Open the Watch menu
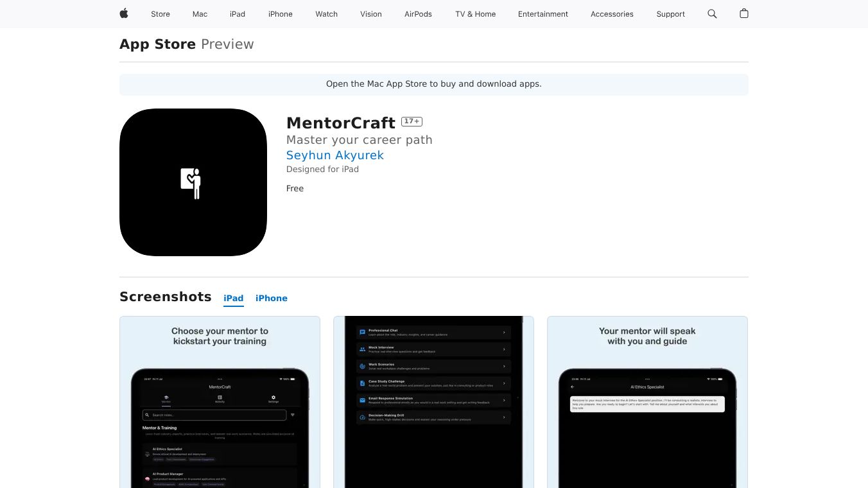The height and width of the screenshot is (488, 868). click(327, 14)
